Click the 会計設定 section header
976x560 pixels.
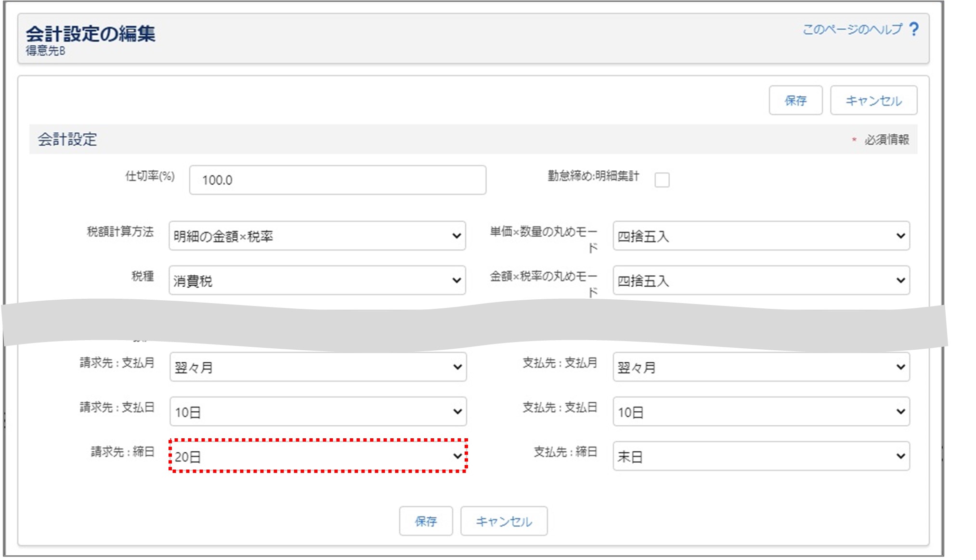coord(67,140)
